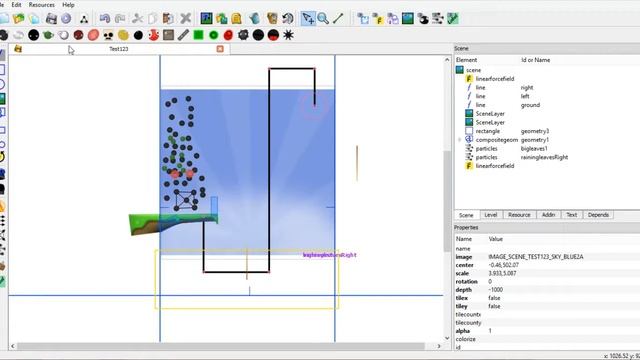Add the green circle ball with ring
Image resolution: width=640 pixels, height=360 pixels.
[x=213, y=35]
